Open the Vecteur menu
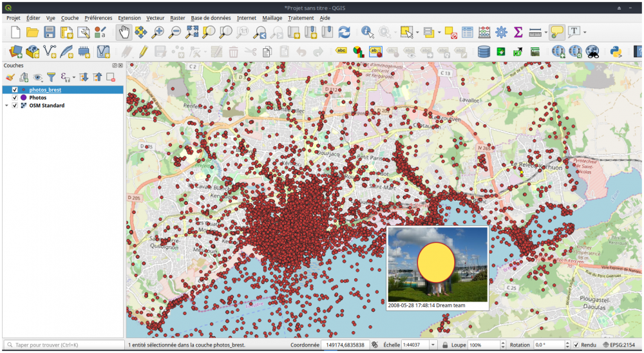This screenshot has height=353, width=644. click(155, 18)
